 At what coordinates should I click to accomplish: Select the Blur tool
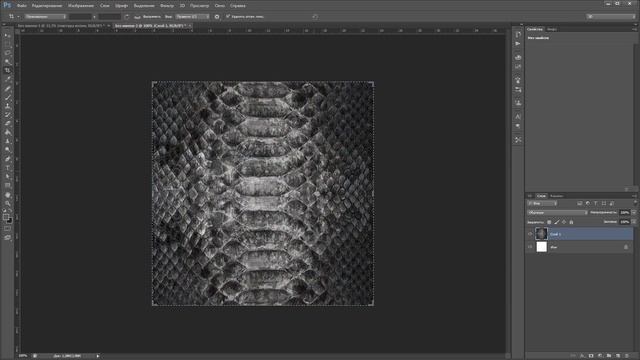pos(7,141)
